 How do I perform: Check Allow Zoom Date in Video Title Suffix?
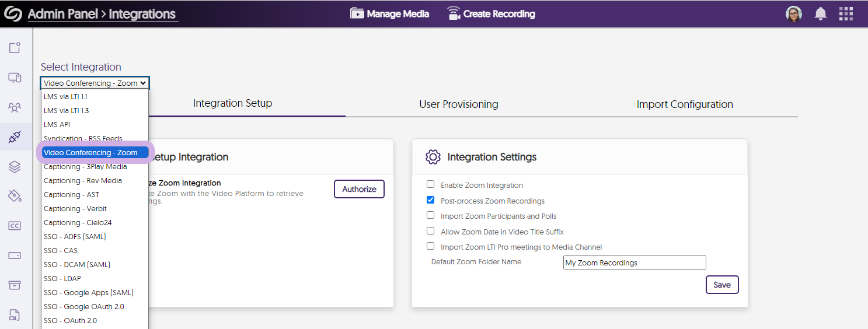[x=430, y=231]
